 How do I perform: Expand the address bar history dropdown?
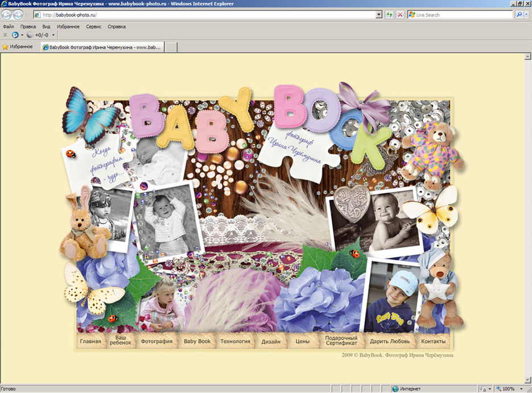(x=379, y=15)
